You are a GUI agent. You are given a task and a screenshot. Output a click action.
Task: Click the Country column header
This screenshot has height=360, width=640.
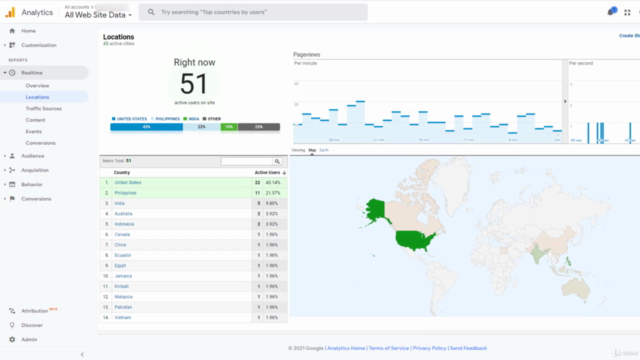[122, 173]
